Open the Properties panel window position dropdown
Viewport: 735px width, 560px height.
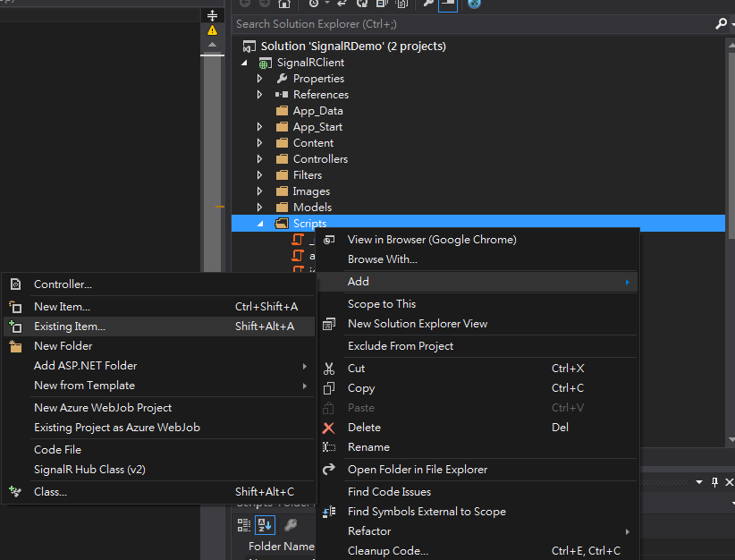(x=699, y=482)
